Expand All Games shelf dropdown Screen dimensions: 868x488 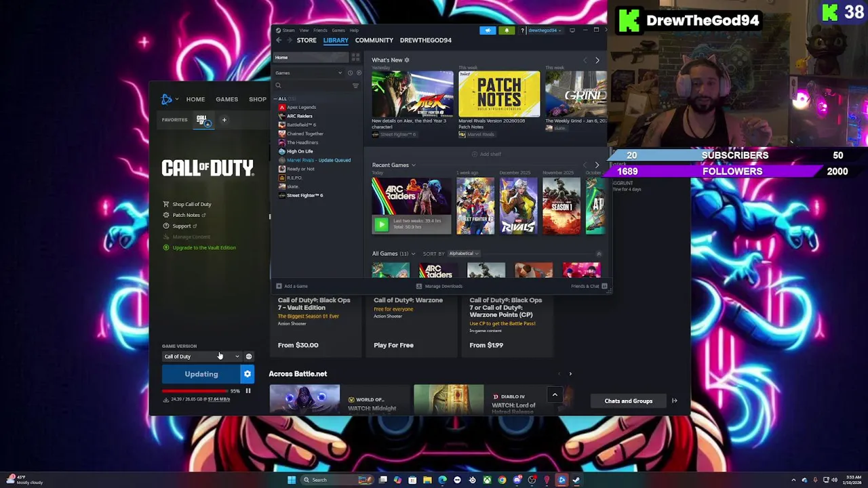413,254
